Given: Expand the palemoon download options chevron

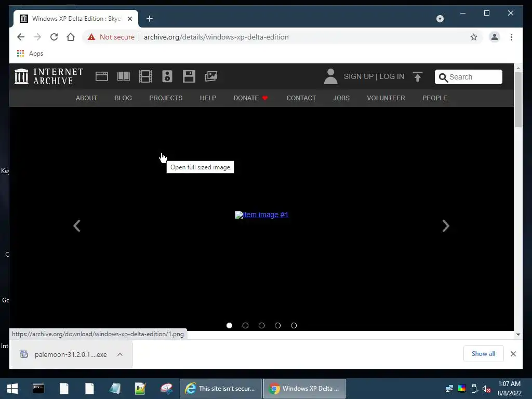Looking at the screenshot, I should click(x=120, y=354).
